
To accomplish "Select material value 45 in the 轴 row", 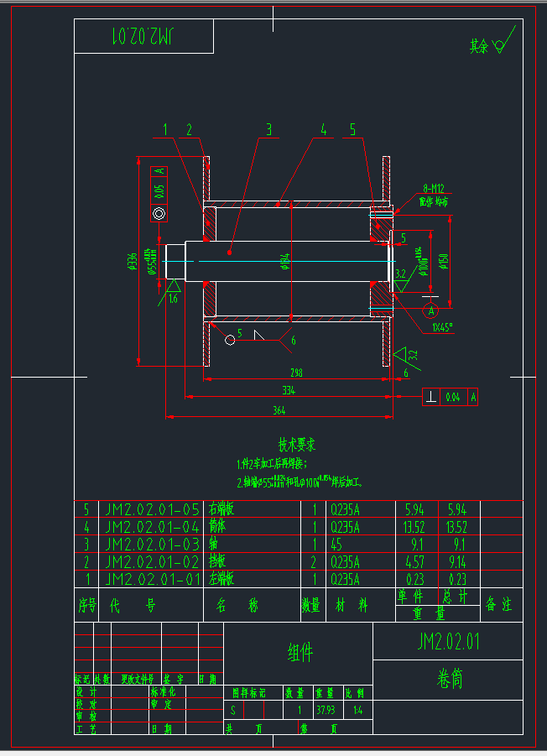I will point(336,545).
